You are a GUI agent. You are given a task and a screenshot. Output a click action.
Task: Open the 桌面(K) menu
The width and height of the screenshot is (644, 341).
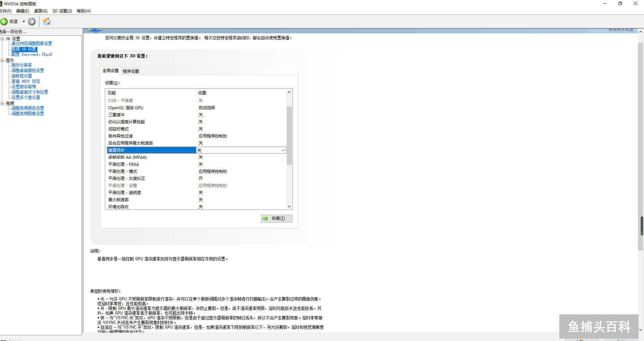point(40,11)
